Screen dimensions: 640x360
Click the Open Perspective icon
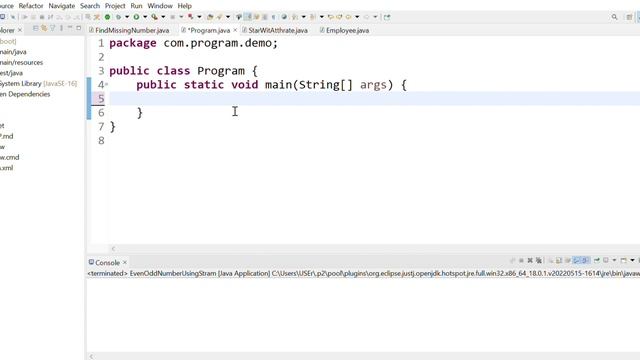[629, 17]
